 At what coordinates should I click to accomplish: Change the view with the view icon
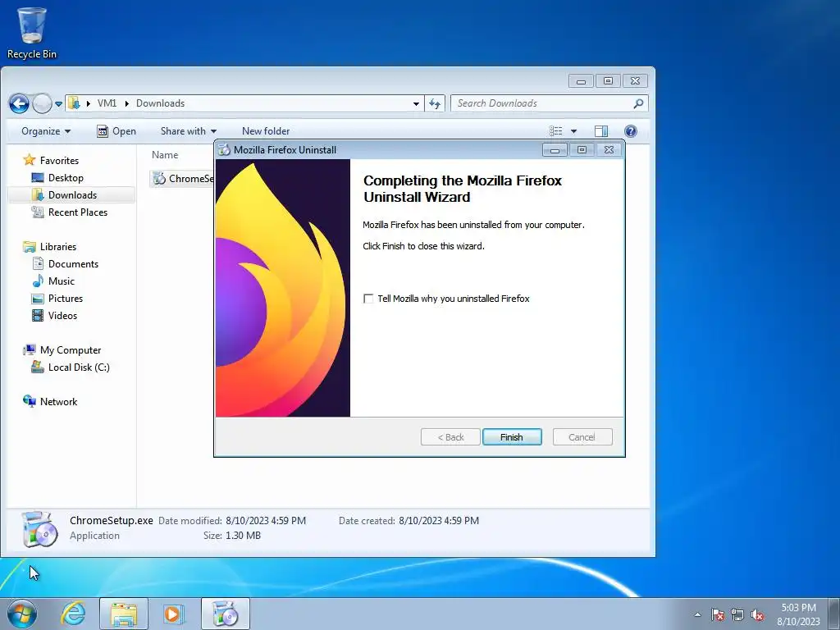[556, 131]
